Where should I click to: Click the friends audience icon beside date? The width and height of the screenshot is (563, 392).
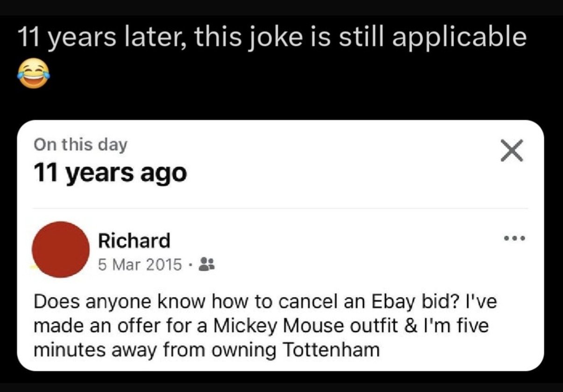206,265
